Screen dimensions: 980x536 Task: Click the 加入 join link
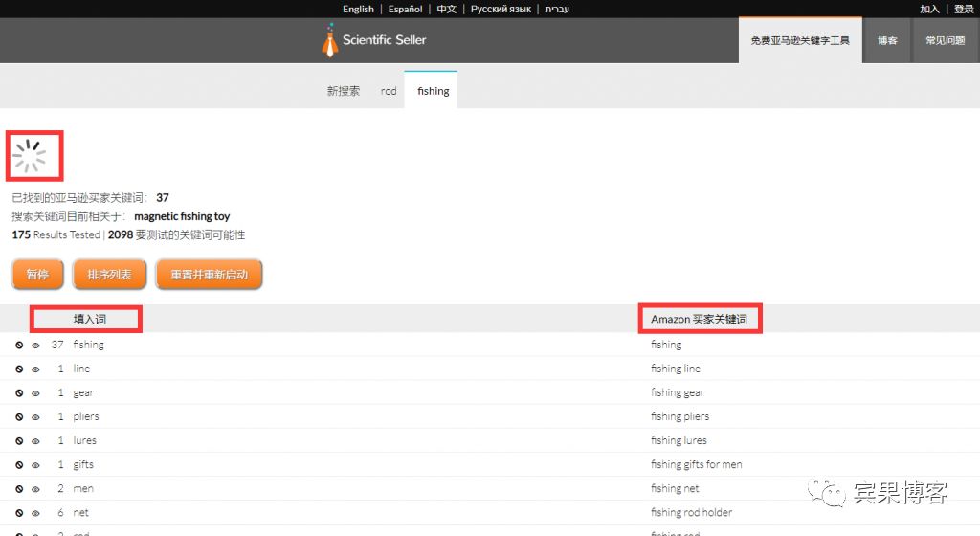coord(929,9)
